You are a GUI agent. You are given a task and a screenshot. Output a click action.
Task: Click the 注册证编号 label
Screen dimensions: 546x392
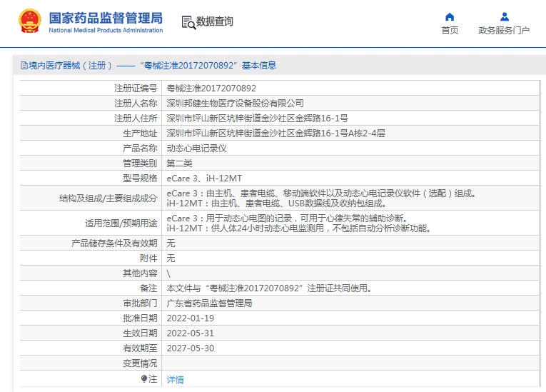136,89
